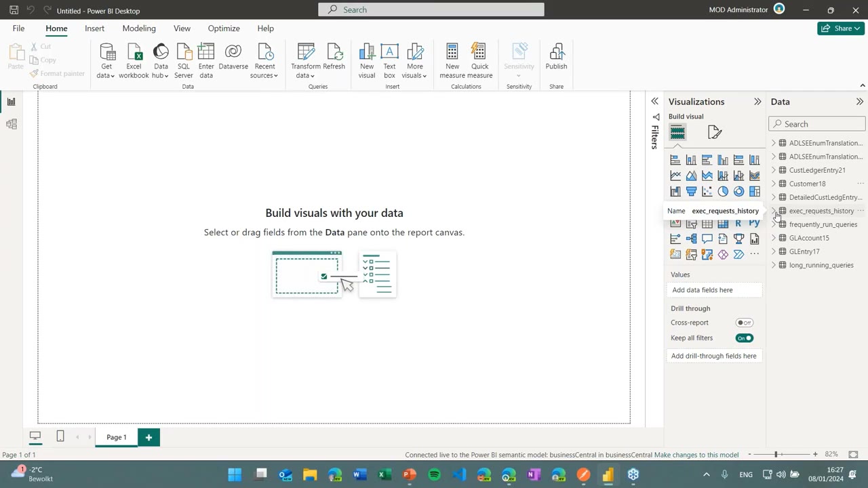The image size is (868, 488).
Task: Open the Get data dropdown
Action: (x=106, y=61)
